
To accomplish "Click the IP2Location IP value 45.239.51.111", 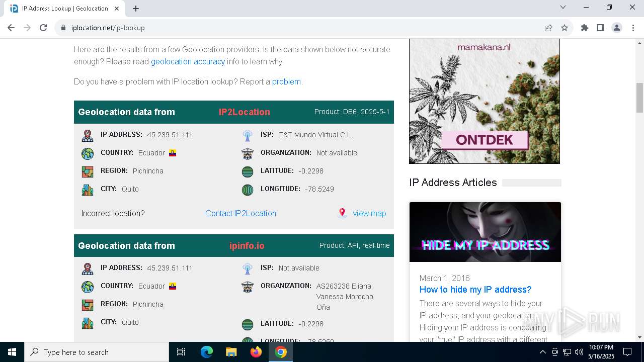I will tap(170, 135).
